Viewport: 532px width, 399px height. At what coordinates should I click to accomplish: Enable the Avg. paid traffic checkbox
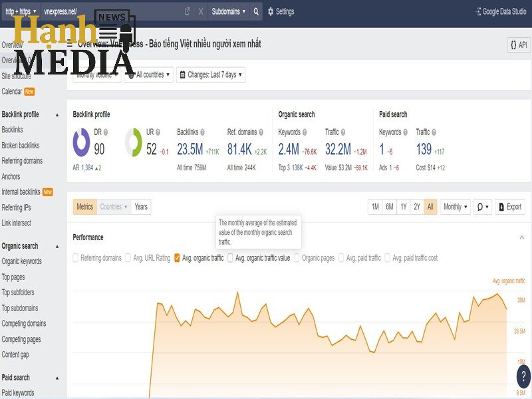341,258
